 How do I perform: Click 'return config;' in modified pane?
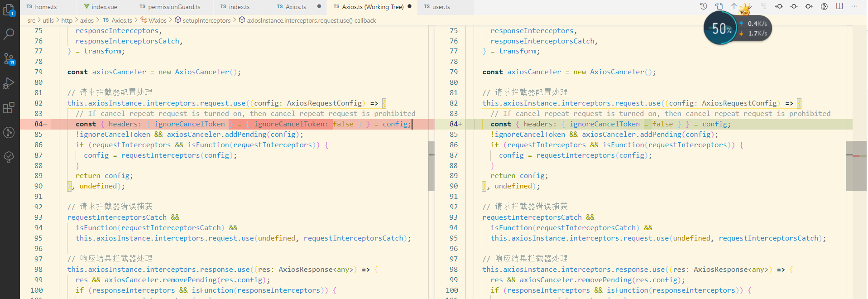pyautogui.click(x=519, y=176)
